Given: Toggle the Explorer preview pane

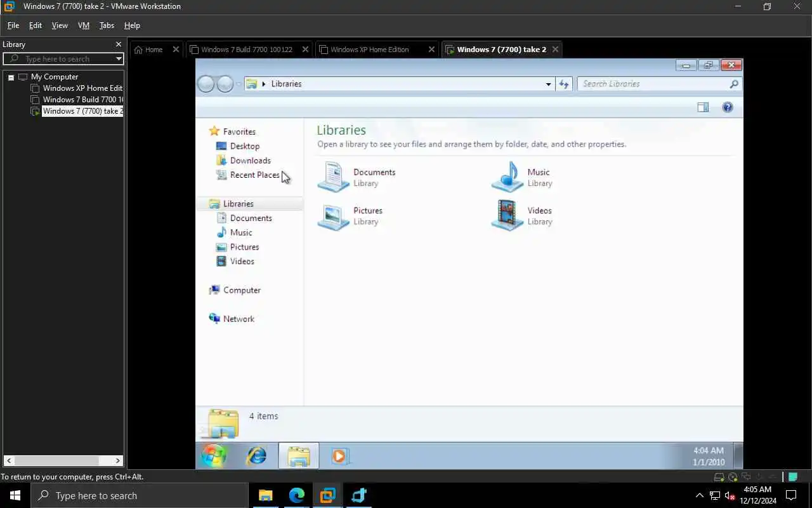Looking at the screenshot, I should pos(703,107).
